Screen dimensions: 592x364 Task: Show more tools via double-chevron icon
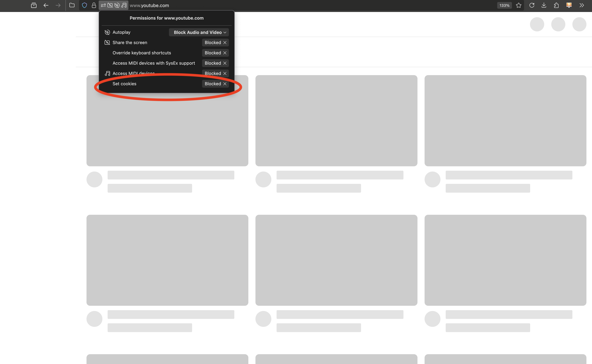click(582, 5)
